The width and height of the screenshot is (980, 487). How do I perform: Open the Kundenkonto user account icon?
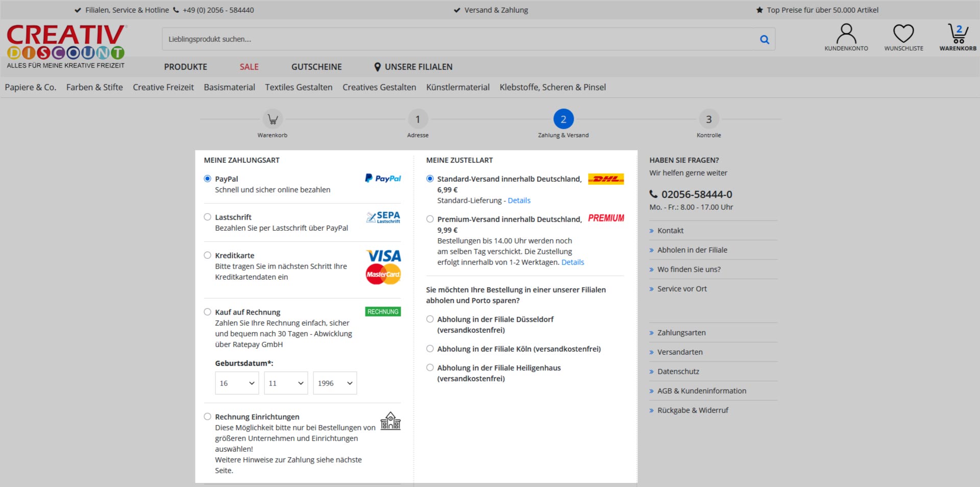pos(846,35)
